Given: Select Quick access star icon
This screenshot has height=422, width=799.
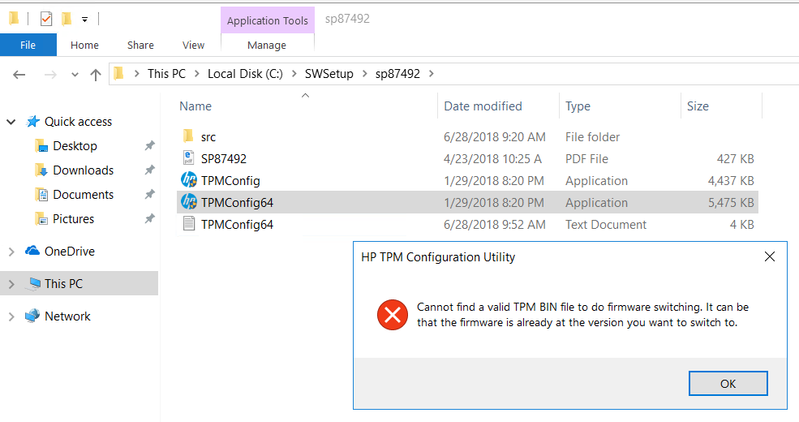Looking at the screenshot, I should click(x=33, y=121).
